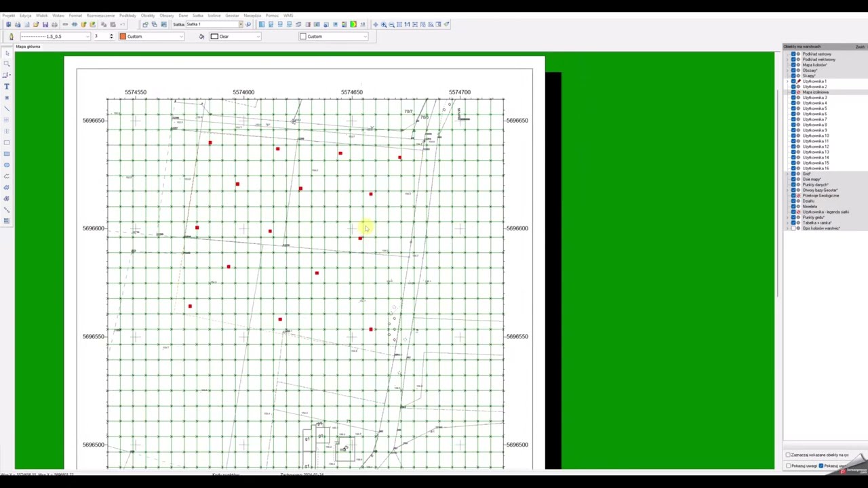Toggle the Mapa izoliniowa layer checkbox
868x488 pixels.
tap(793, 92)
